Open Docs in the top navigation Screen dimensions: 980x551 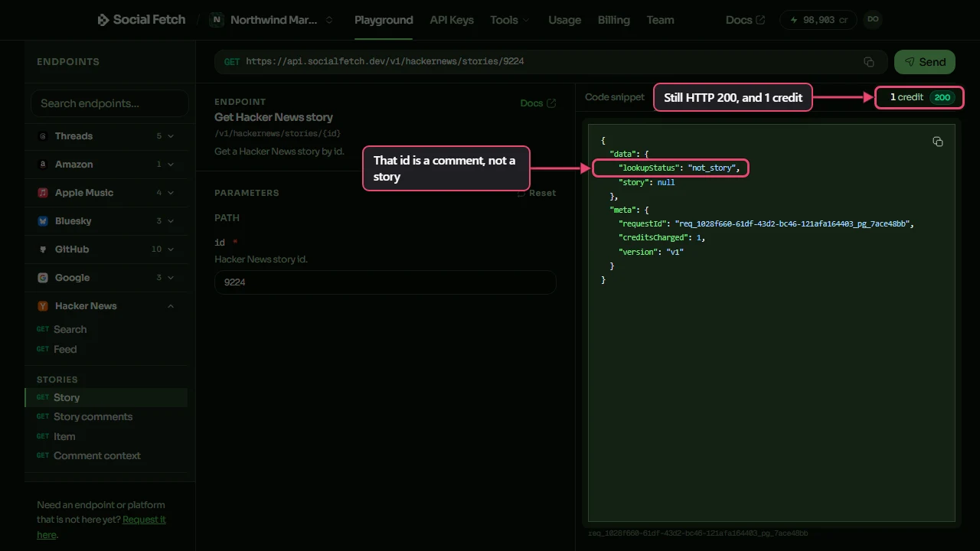pyautogui.click(x=745, y=20)
